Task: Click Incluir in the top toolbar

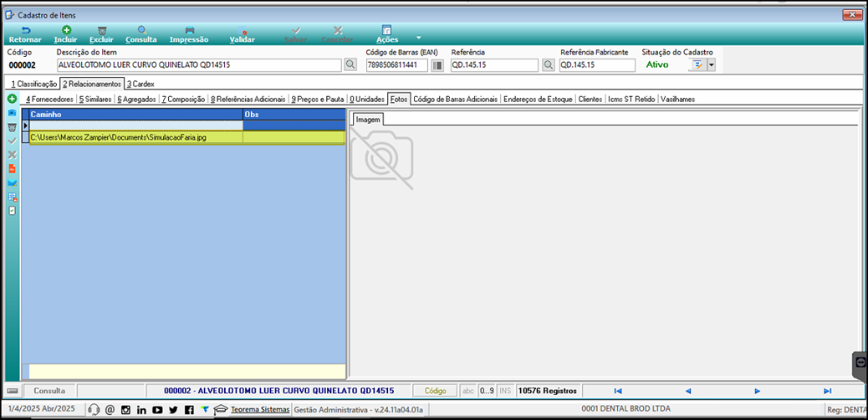Action: [66, 34]
